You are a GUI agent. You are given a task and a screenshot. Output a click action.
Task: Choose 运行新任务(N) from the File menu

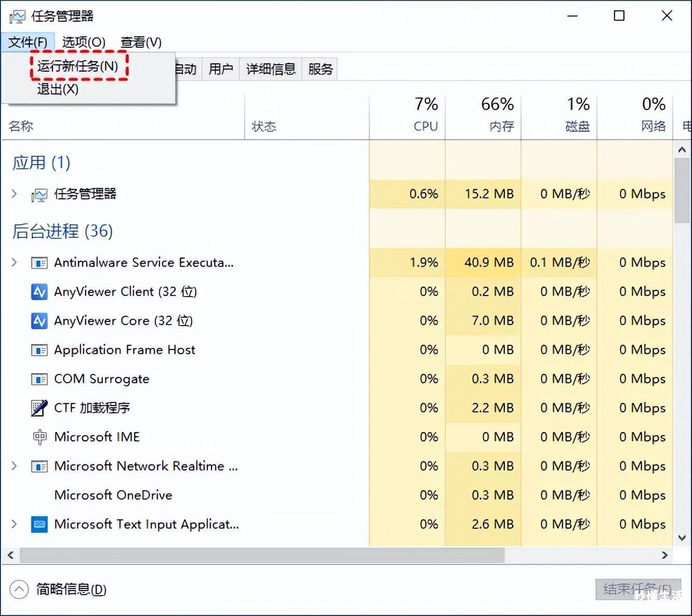[78, 66]
